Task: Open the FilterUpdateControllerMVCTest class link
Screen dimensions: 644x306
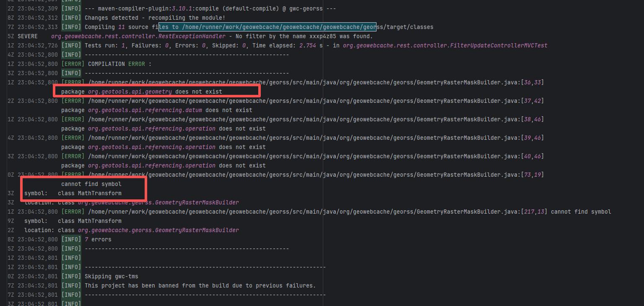Action: click(x=445, y=45)
